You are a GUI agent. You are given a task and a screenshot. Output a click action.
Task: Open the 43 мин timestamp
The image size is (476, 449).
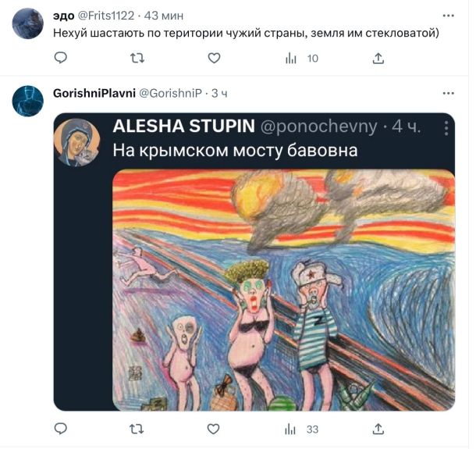164,16
